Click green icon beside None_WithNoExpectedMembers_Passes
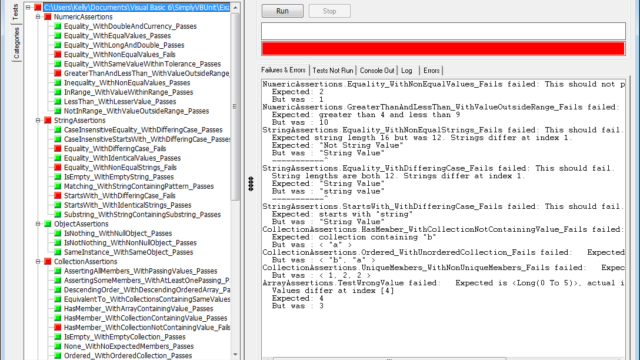640x360 pixels. 58,346
